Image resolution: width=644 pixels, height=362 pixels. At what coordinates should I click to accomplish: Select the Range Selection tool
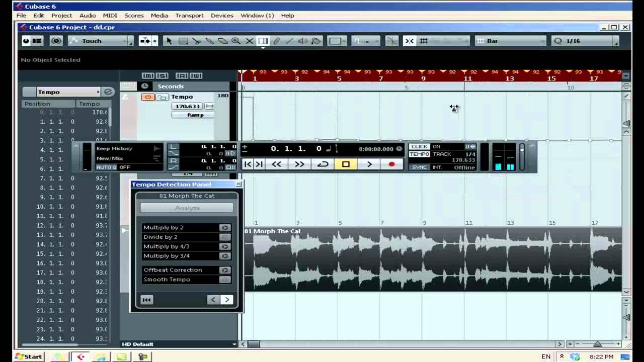point(183,41)
